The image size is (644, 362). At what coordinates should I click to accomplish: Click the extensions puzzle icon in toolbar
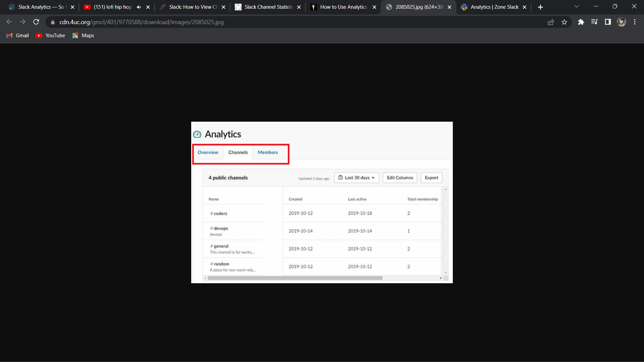pyautogui.click(x=581, y=22)
